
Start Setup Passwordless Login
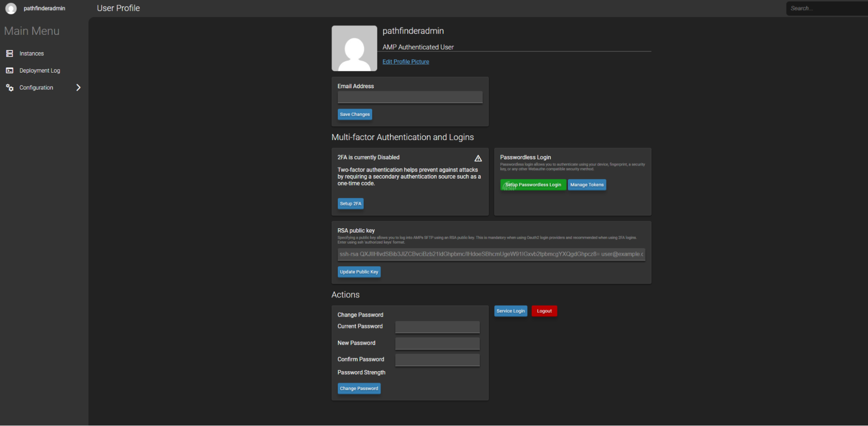tap(533, 184)
